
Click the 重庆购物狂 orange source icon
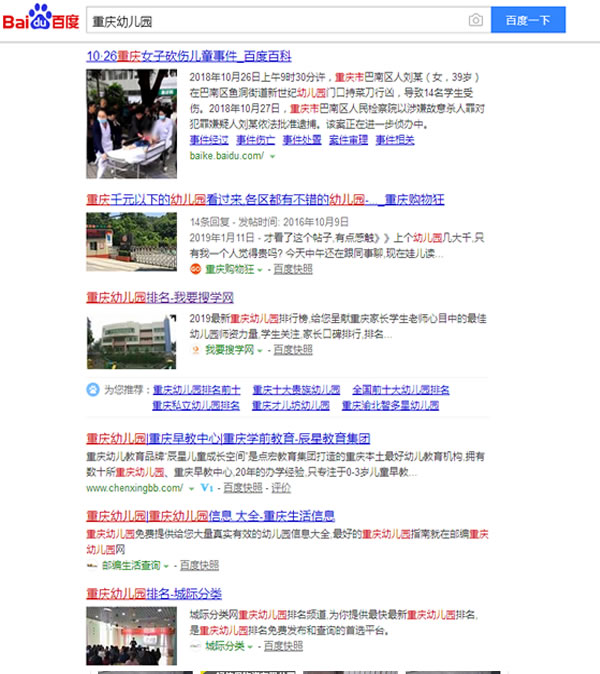(x=196, y=269)
